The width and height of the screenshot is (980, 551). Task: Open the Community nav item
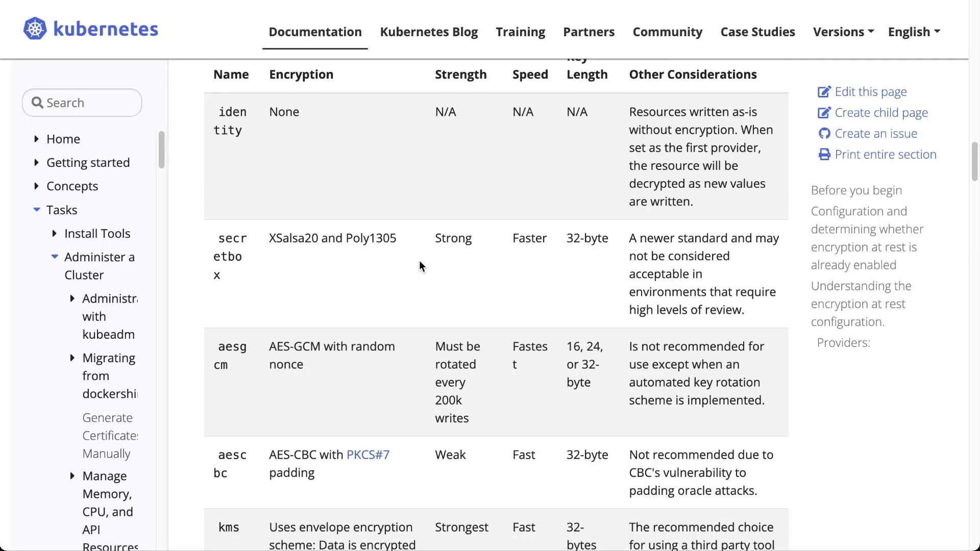667,32
